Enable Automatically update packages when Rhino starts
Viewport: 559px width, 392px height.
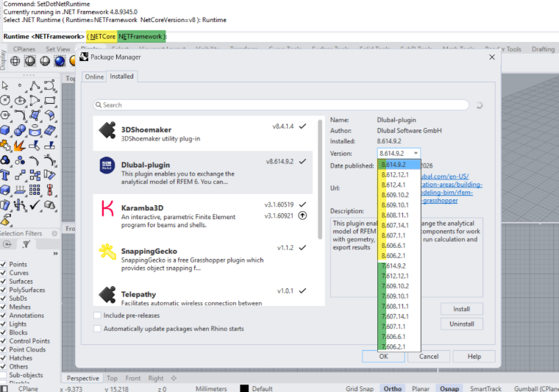(x=97, y=329)
